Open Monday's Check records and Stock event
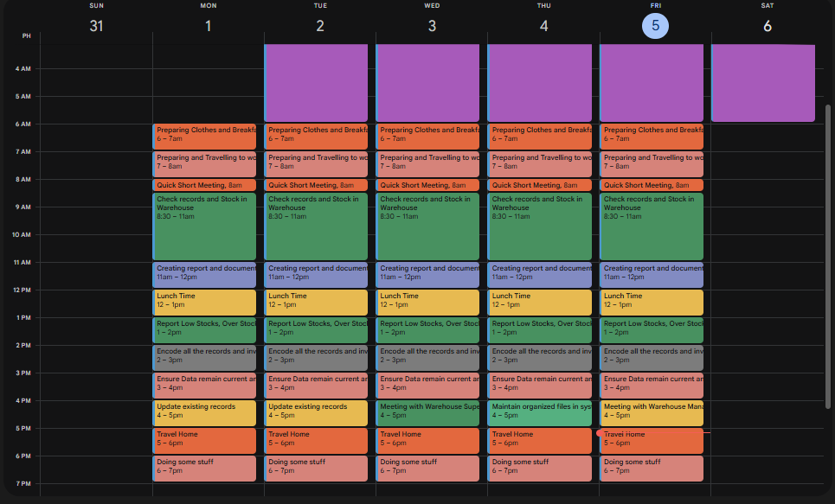Viewport: 835px width, 504px height. tap(204, 226)
